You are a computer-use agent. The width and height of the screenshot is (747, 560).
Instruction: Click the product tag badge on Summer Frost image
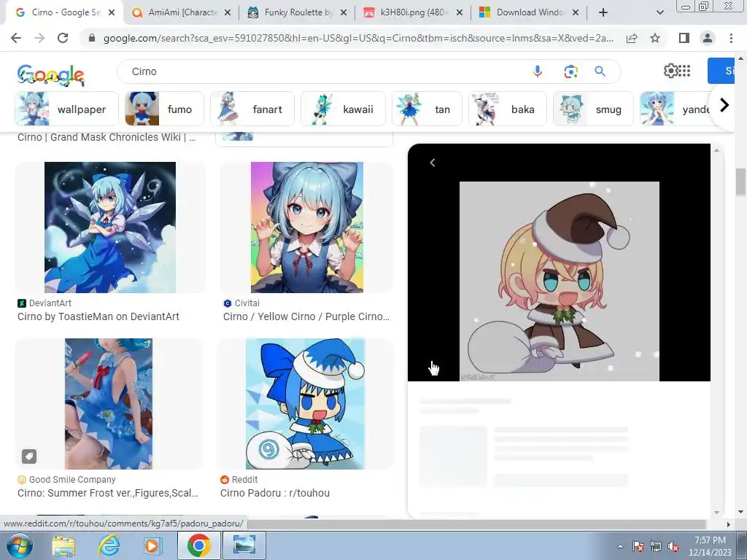29,456
